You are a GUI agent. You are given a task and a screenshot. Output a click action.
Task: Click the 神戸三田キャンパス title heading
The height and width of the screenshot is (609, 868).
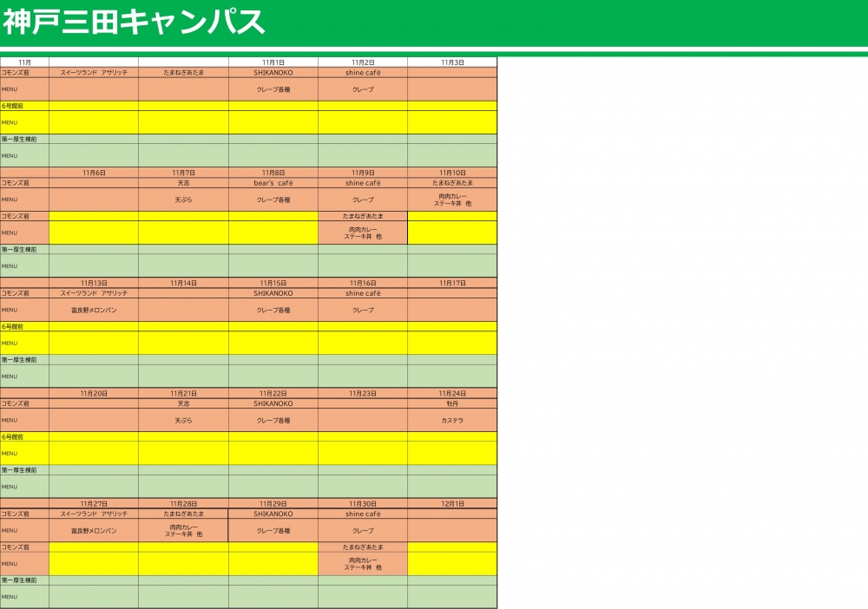(x=135, y=23)
